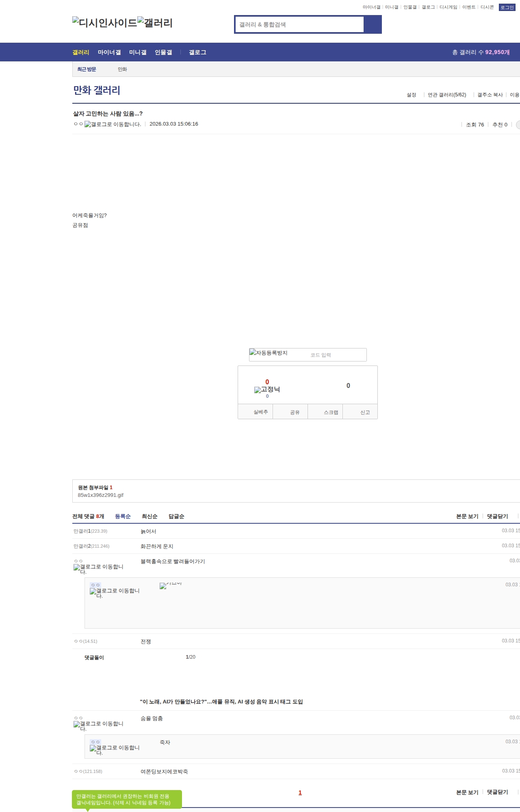
Task: Click the 실베추 button
Action: [255, 412]
